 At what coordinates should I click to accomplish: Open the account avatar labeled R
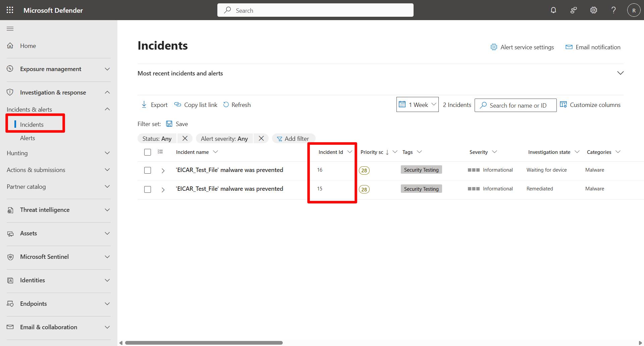(x=634, y=10)
